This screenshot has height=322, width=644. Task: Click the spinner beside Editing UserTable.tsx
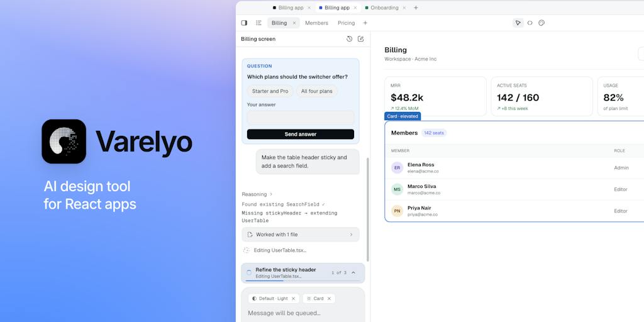click(x=246, y=250)
